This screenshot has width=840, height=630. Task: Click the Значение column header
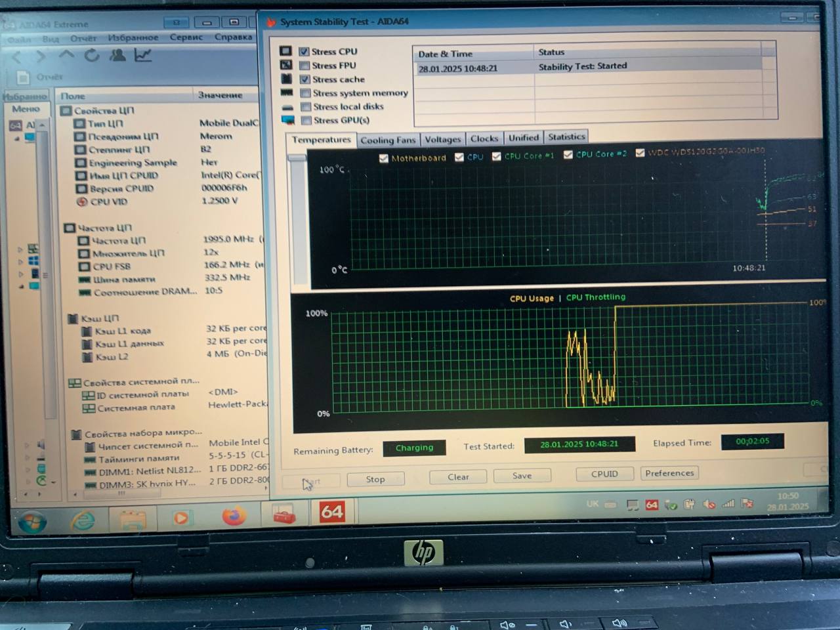(x=227, y=95)
